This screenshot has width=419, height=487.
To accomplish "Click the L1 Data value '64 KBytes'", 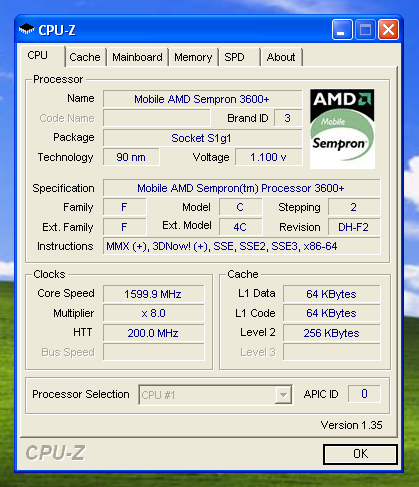I will click(x=331, y=294).
